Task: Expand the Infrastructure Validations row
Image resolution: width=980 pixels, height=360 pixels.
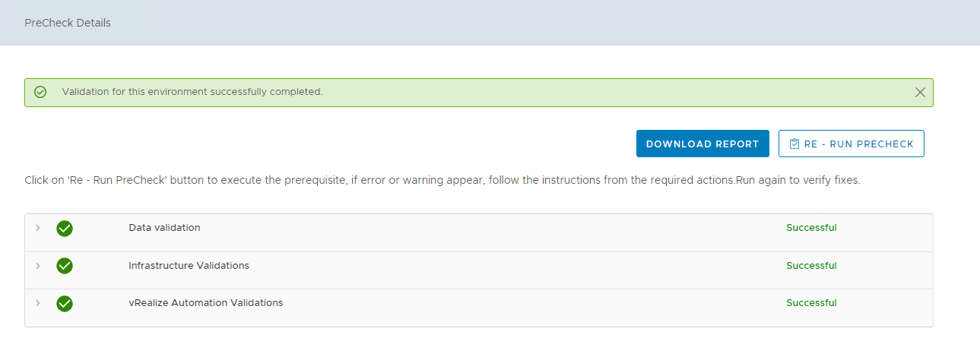Action: (38, 266)
